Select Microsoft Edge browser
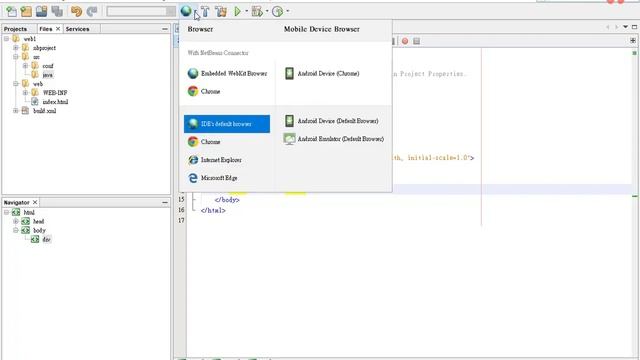Image resolution: width=640 pixels, height=360 pixels. coord(213,178)
